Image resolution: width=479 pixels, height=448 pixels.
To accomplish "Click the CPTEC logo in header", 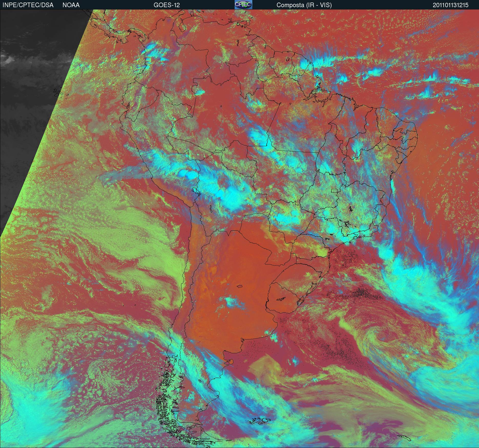I will point(243,5).
